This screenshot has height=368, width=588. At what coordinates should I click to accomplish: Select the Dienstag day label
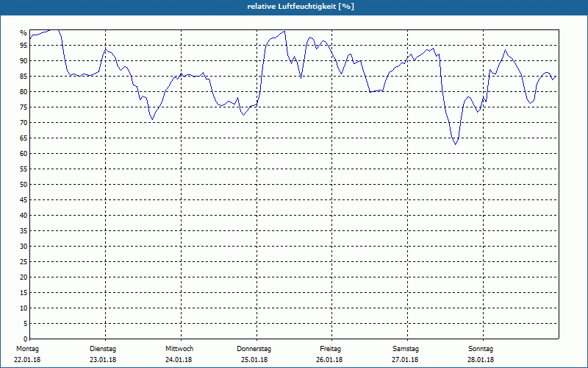[x=103, y=349]
